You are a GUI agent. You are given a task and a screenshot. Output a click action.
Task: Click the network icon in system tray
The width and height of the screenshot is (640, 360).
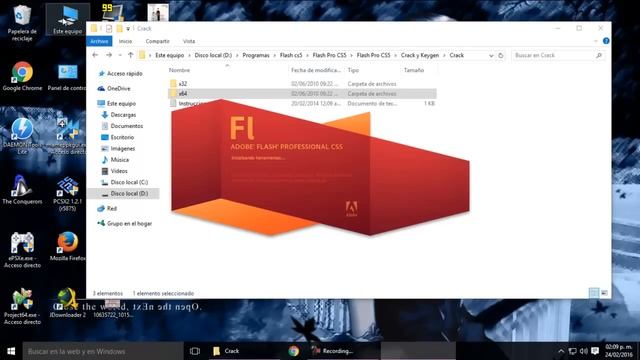[x=573, y=351]
